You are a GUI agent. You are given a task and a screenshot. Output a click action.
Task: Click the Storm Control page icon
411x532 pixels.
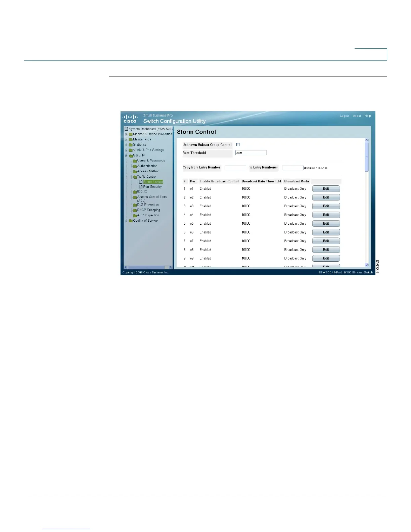click(x=141, y=182)
